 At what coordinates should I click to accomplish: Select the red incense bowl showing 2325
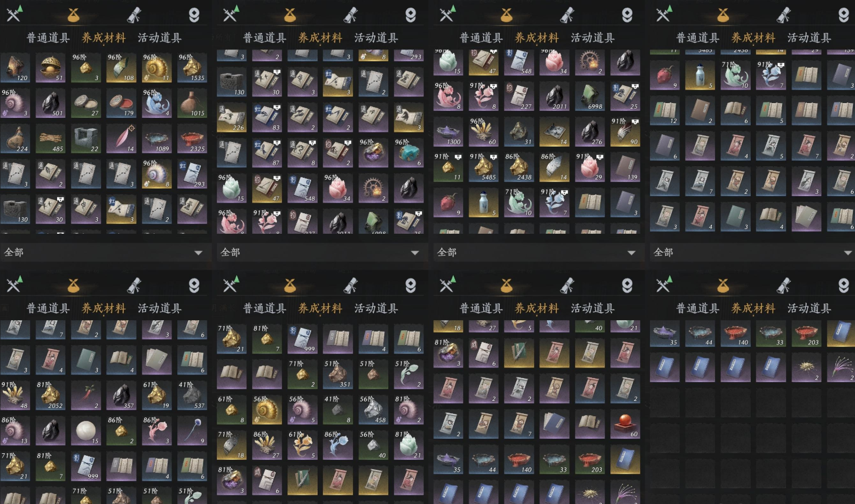pyautogui.click(x=192, y=138)
